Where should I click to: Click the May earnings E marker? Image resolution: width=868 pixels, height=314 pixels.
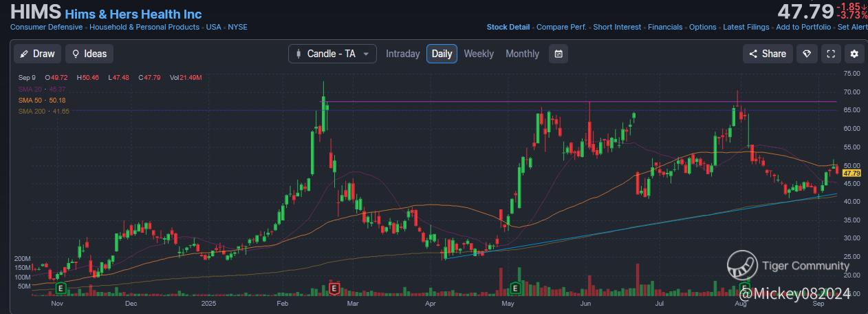pos(514,288)
